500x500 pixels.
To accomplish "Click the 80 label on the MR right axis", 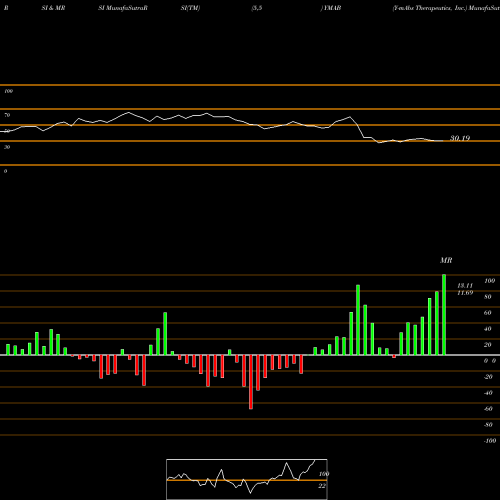I will pos(488,297).
